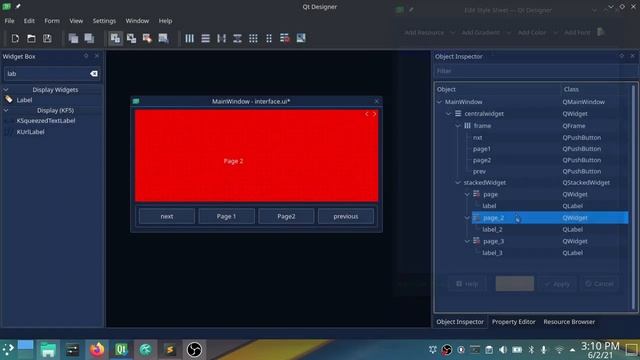The image size is (640, 360).
Task: Go to next stacked page arrow
Action: (x=374, y=114)
